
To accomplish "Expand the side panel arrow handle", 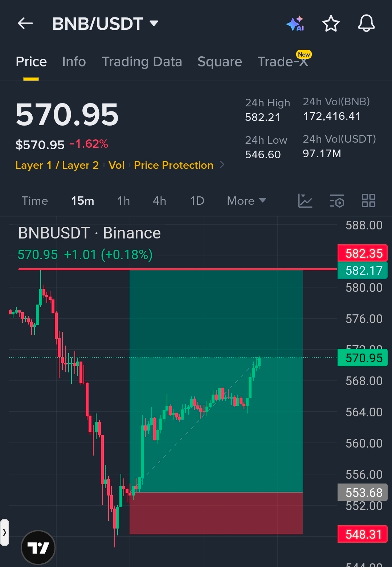I will [4, 533].
